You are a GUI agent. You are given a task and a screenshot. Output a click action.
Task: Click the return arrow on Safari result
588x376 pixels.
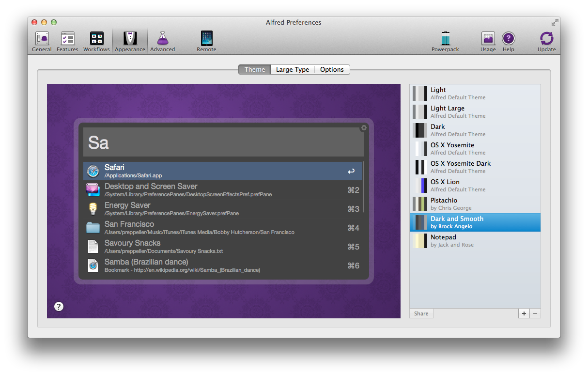351,172
